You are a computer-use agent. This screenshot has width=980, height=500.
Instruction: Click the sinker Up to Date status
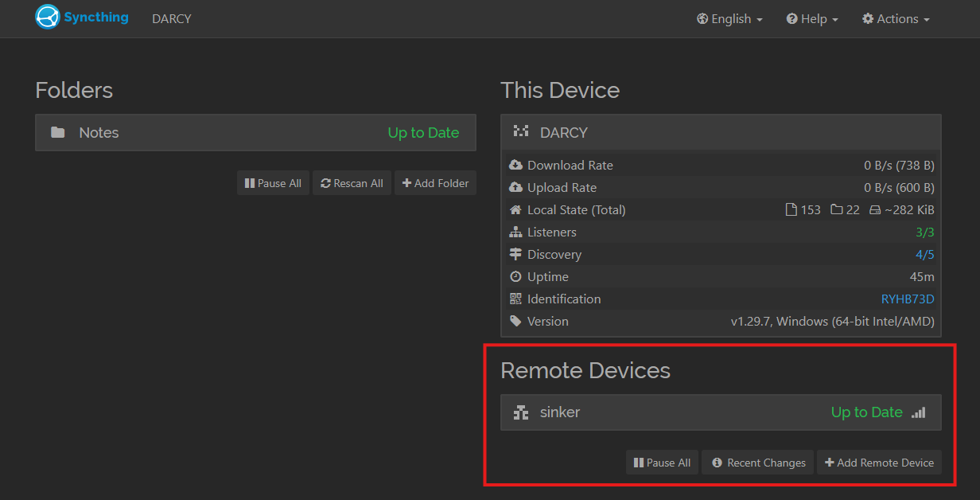pos(866,412)
